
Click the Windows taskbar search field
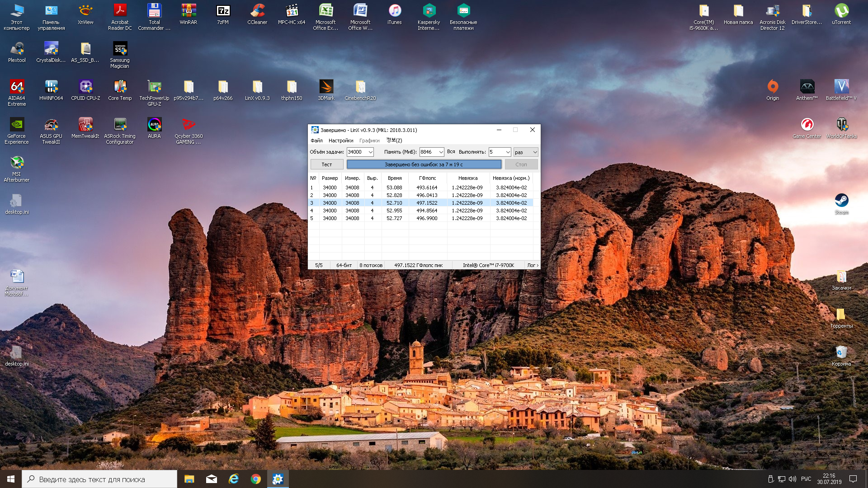click(99, 479)
